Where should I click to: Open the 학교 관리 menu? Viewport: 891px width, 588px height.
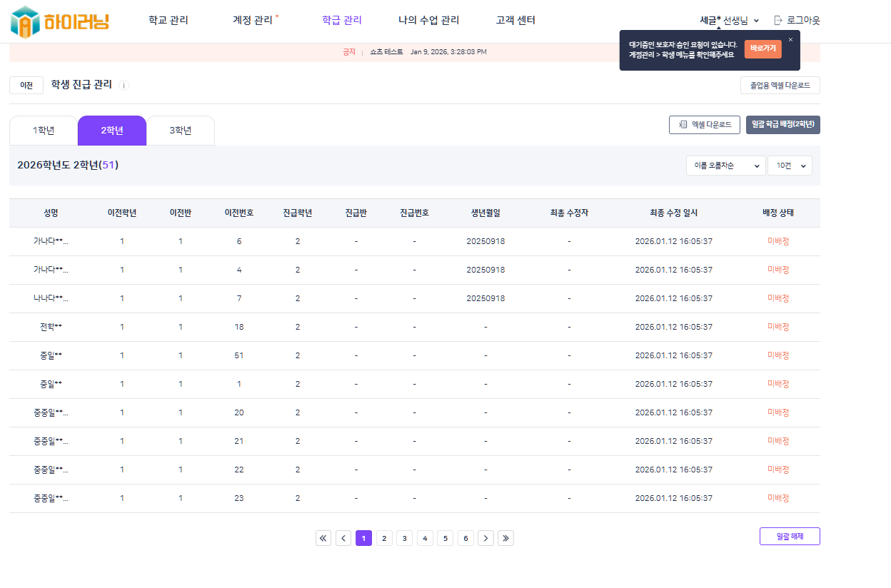pos(168,21)
